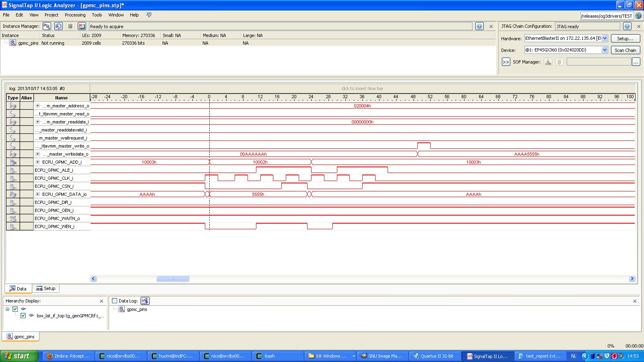Click SOF Manager program device icon

(x=548, y=62)
